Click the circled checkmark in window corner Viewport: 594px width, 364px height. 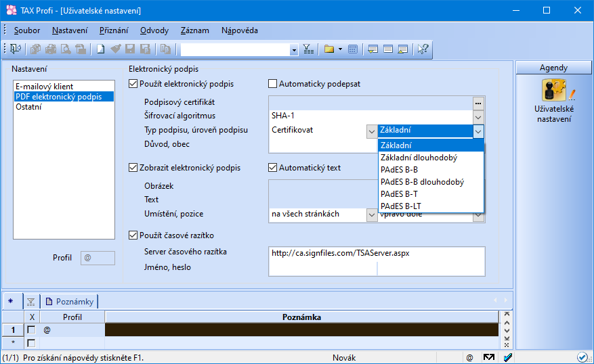coord(582,357)
